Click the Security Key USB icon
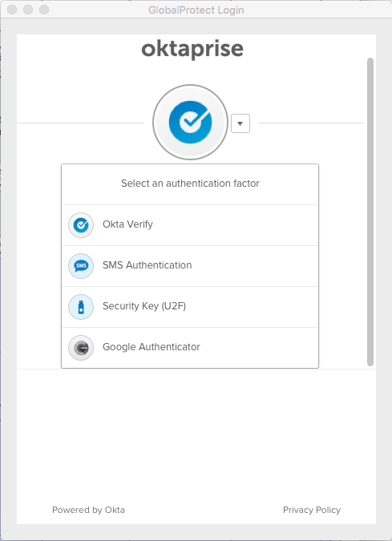This screenshot has height=541, width=392. [81, 307]
